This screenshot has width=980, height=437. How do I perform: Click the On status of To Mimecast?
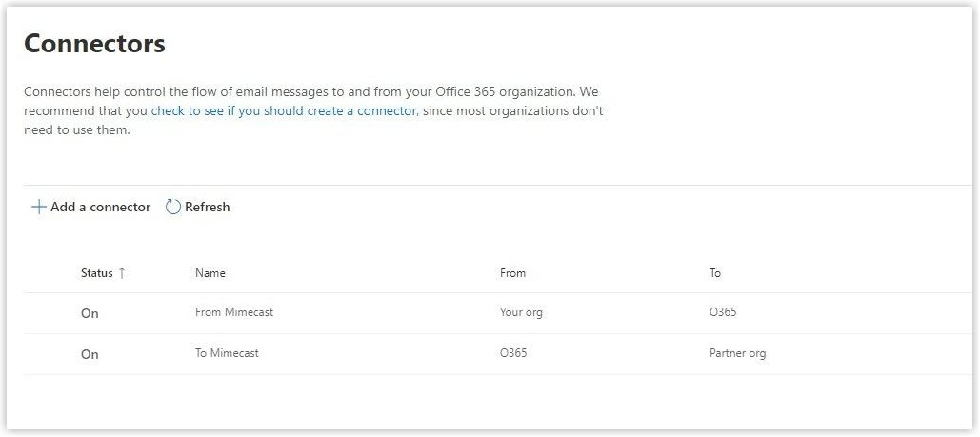tap(90, 354)
